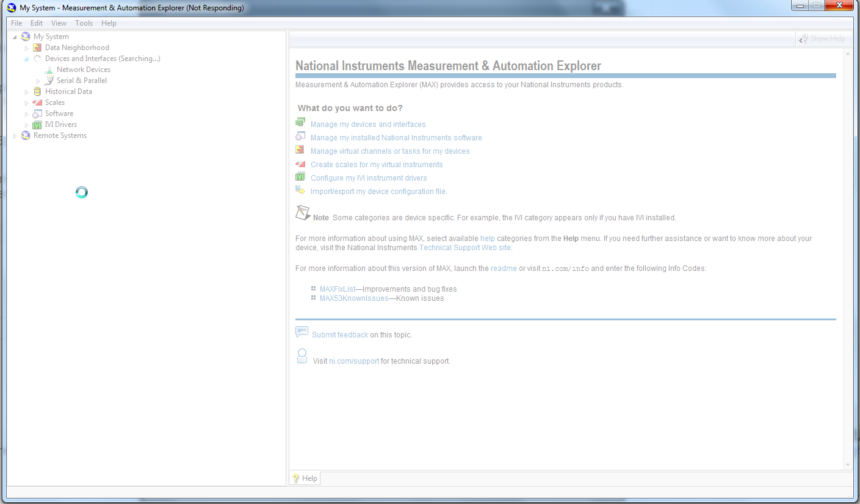
Task: Click the Submit feedback speech bubble icon
Action: (302, 332)
